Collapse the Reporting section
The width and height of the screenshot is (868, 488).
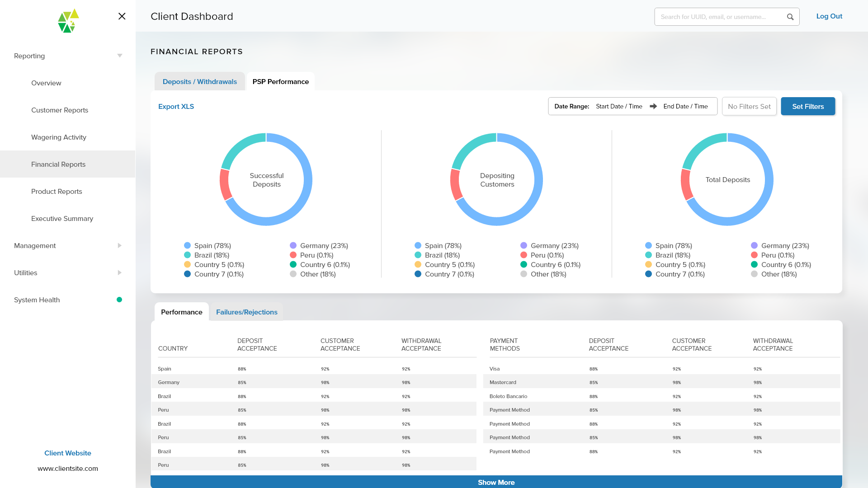point(119,55)
